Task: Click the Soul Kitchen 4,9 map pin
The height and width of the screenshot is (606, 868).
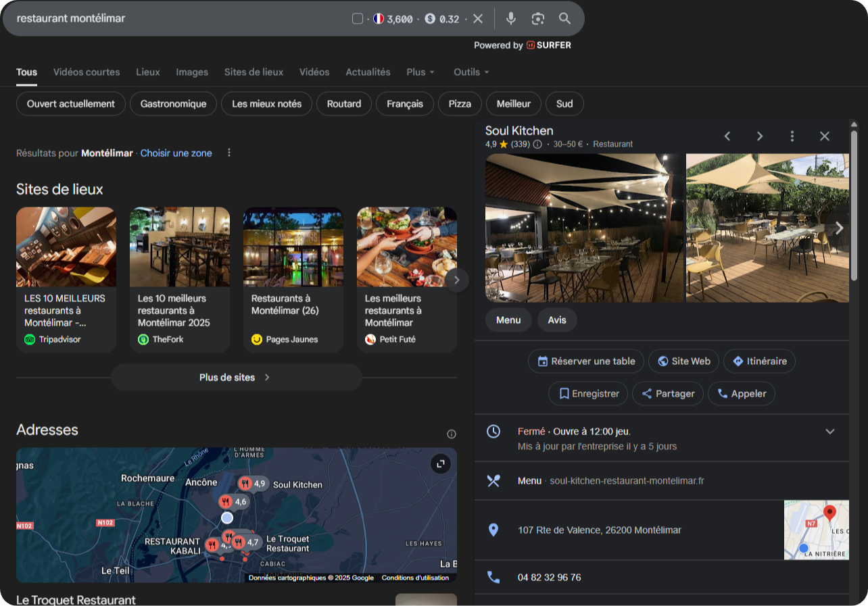Action: 253,484
